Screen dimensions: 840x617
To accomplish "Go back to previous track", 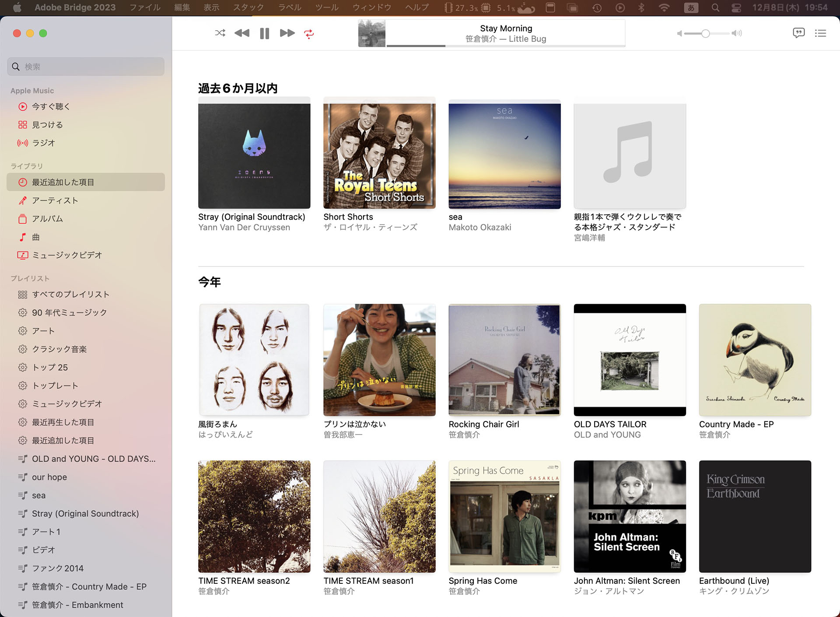I will pyautogui.click(x=241, y=33).
